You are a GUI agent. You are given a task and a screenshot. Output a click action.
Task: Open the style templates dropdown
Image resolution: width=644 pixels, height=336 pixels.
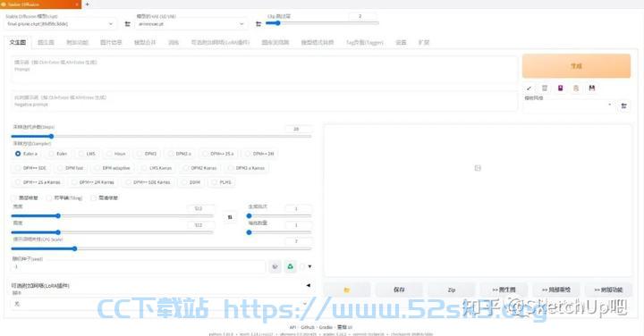(569, 105)
